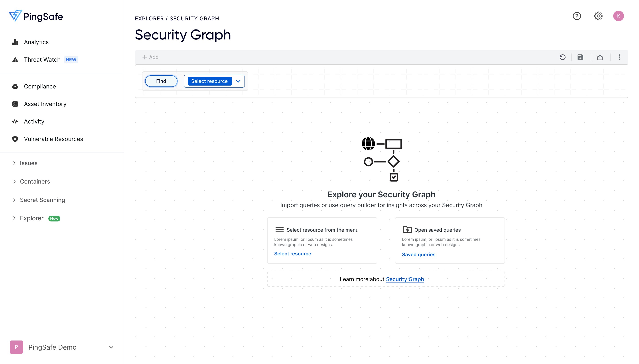Open the user avatar K menu

coord(618,16)
